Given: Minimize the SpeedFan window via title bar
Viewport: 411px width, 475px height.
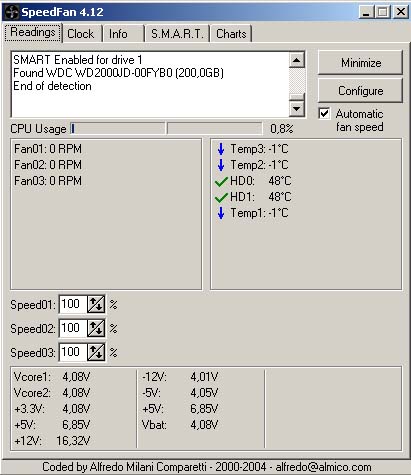Looking at the screenshot, I should 366,12.
